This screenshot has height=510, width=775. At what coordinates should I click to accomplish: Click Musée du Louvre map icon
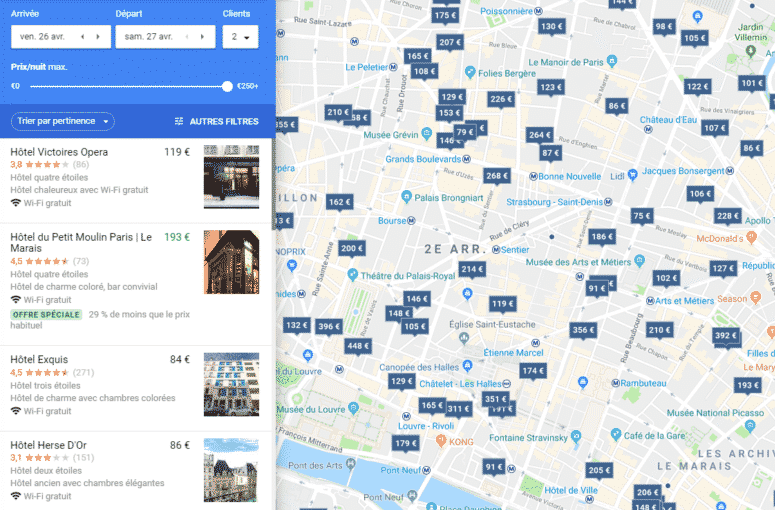353,408
